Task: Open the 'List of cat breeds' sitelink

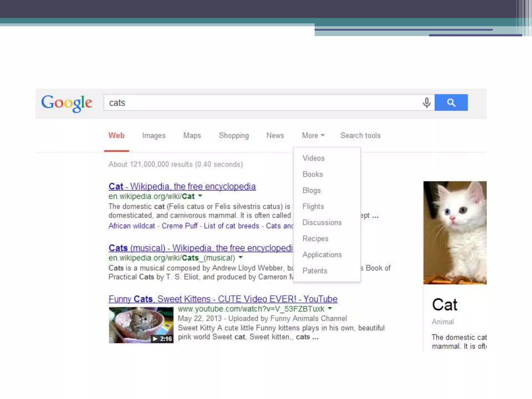Action: click(x=231, y=226)
